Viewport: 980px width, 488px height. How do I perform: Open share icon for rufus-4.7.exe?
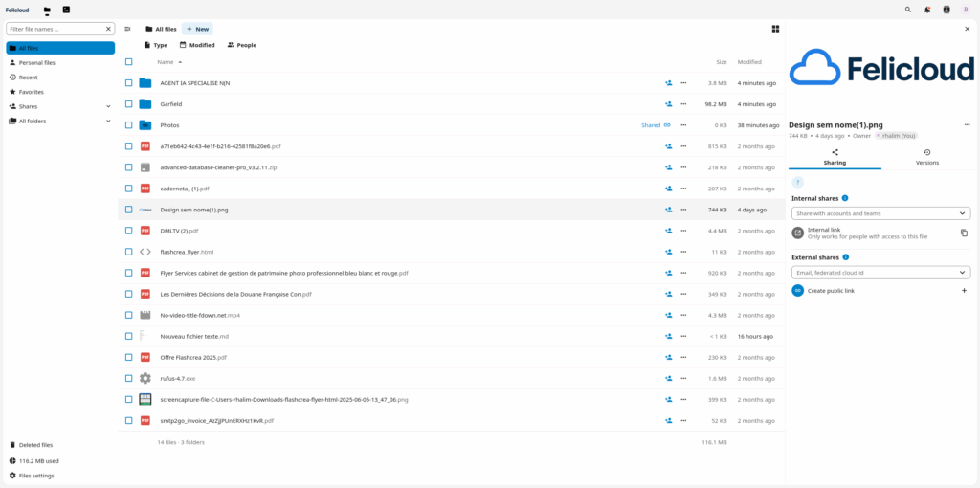[668, 379]
